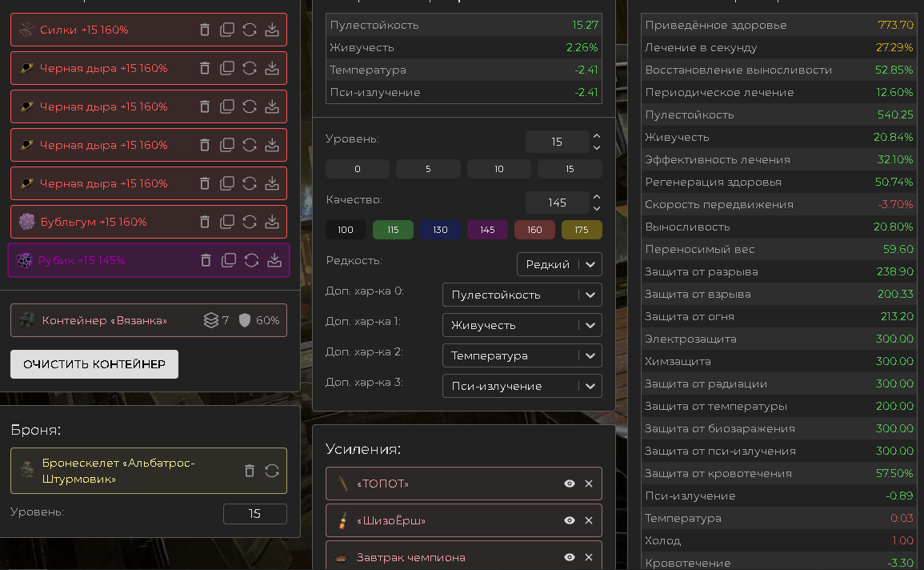Image resolution: width=924 pixels, height=570 pixels.
Task: Remove the «ШизоЁрш» boost
Action: [589, 520]
